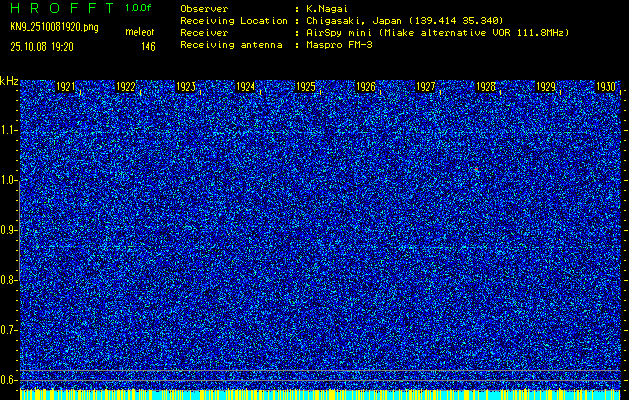This screenshot has height=400, width=629.
Task: Select the 1925 time tick label
Action: (306, 88)
